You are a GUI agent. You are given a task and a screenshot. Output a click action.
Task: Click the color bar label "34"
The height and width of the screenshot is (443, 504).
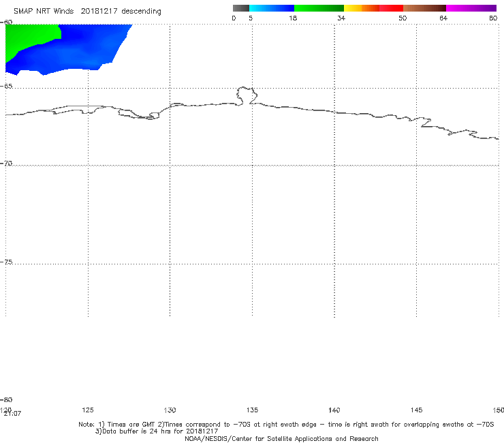341,18
